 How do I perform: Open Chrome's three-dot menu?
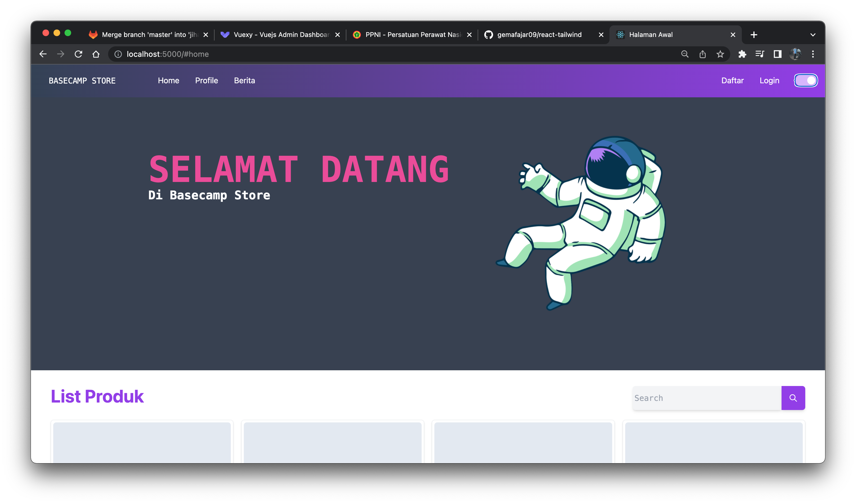pyautogui.click(x=813, y=54)
